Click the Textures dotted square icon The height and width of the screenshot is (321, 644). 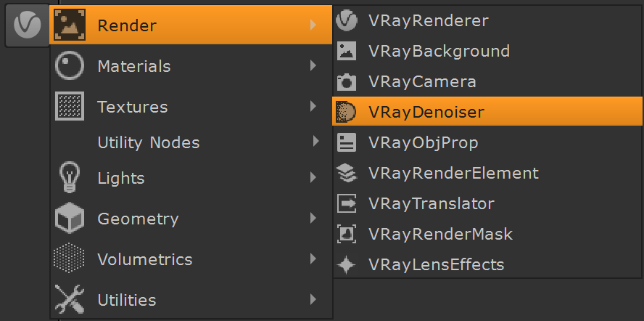point(70,106)
